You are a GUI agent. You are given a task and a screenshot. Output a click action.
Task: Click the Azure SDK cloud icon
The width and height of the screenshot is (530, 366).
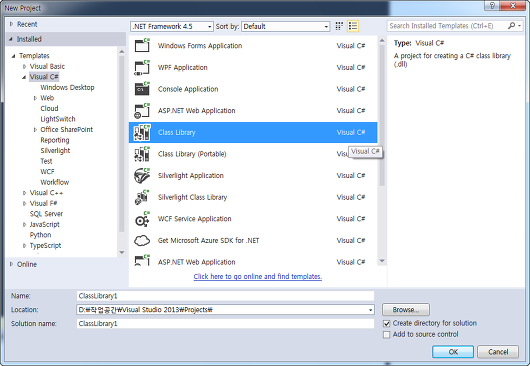tap(142, 240)
